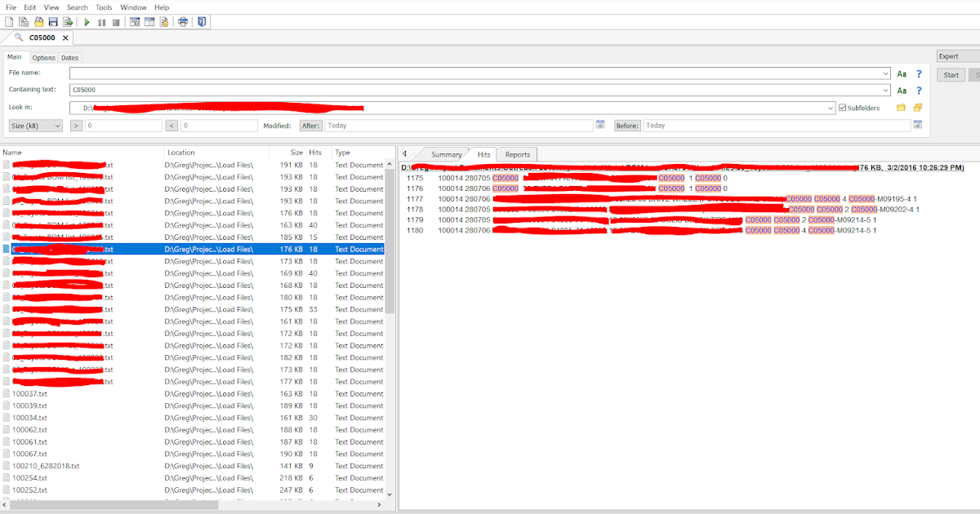Viewport: 980px width, 514px height.
Task: Toggle match case for Containing text
Action: (902, 91)
